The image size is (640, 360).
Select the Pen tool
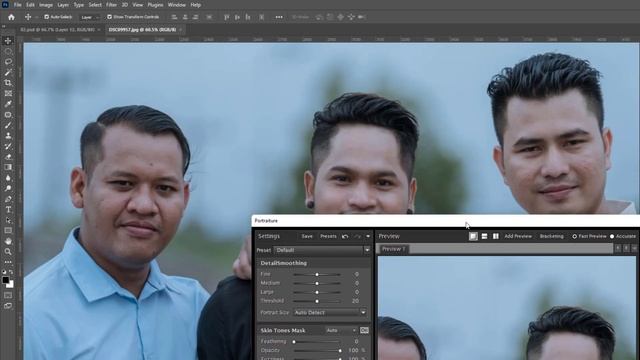point(8,199)
